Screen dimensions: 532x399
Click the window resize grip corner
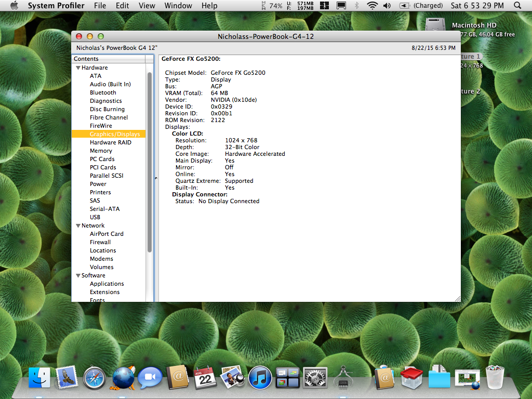457,299
